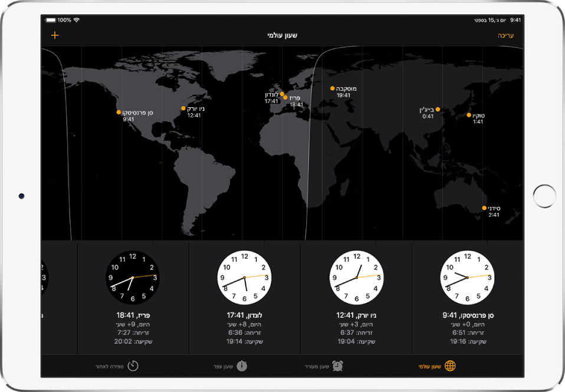Tap the London analog clock face
Image resolution: width=565 pixels, height=392 pixels.
coord(244,276)
